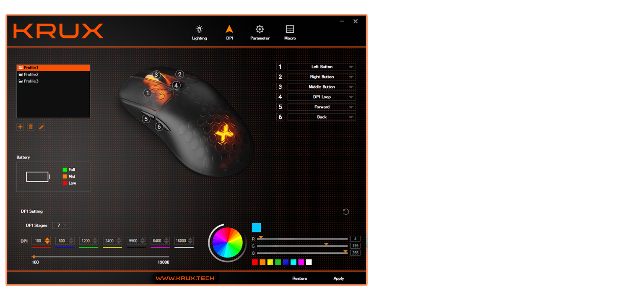Image resolution: width=644 pixels, height=302 pixels.
Task: Click the B value field showing 255
Action: pyautogui.click(x=355, y=253)
